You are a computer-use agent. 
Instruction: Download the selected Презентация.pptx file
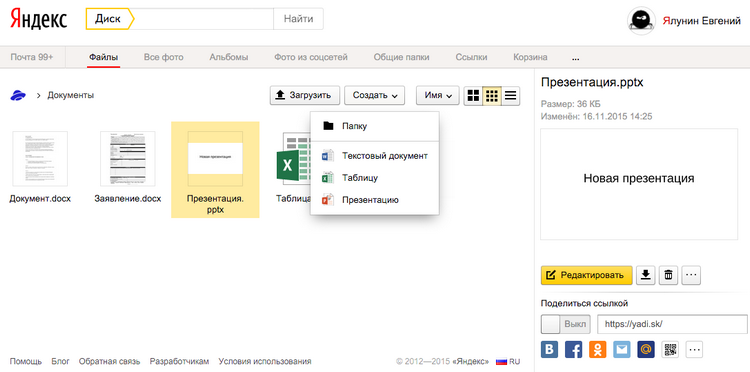click(645, 275)
